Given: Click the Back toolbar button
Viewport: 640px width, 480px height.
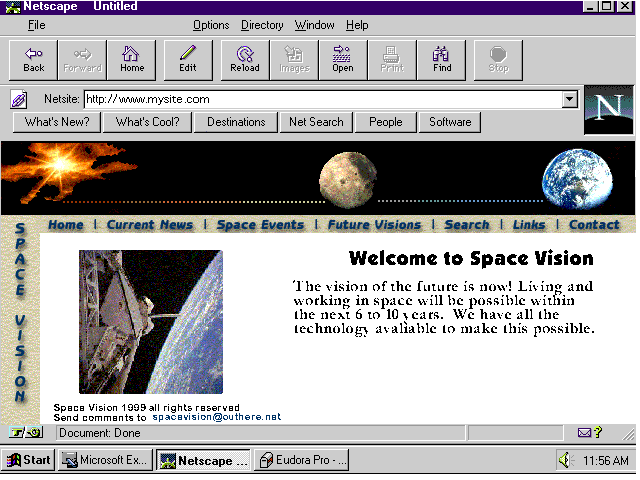Looking at the screenshot, I should pos(33,59).
